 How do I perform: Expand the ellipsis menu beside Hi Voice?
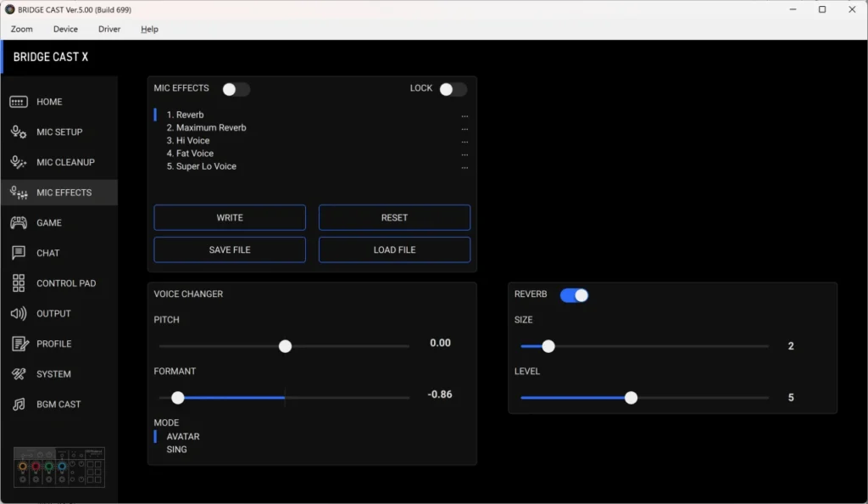pos(465,142)
